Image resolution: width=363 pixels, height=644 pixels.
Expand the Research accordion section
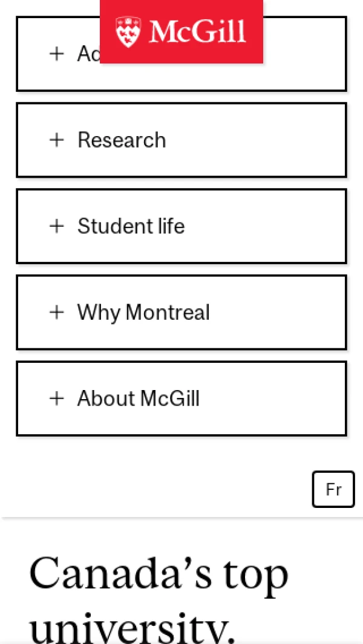pyautogui.click(x=181, y=140)
